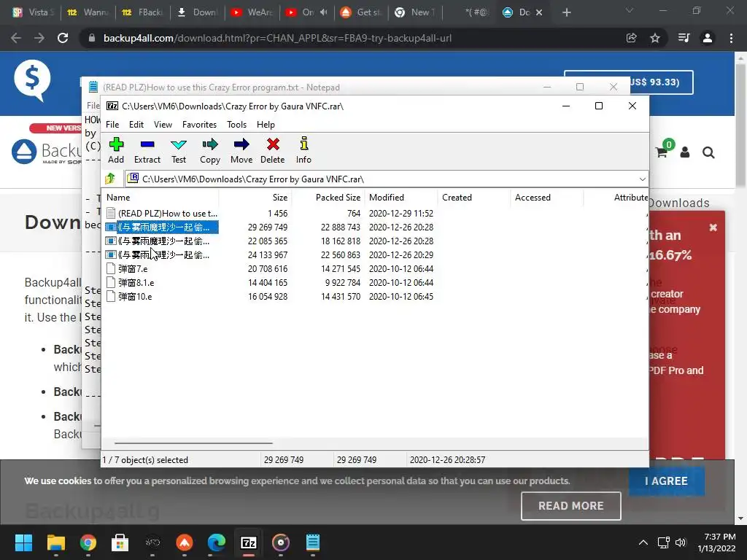
Task: Open Chrome media control icon
Action: pos(684,38)
